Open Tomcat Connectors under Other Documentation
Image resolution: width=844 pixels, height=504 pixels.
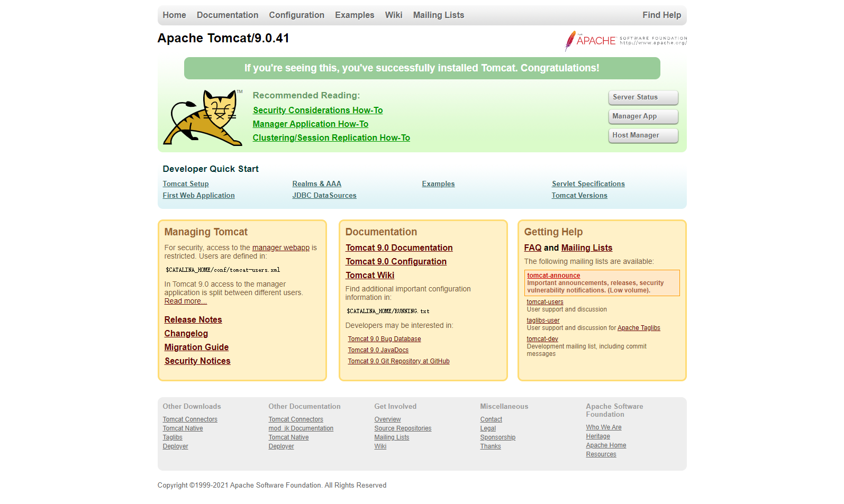[296, 419]
